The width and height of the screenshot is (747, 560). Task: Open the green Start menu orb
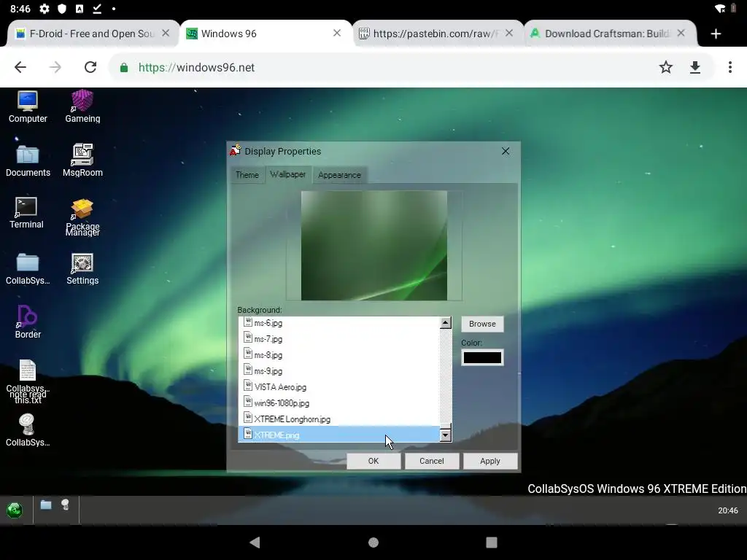pyautogui.click(x=15, y=510)
